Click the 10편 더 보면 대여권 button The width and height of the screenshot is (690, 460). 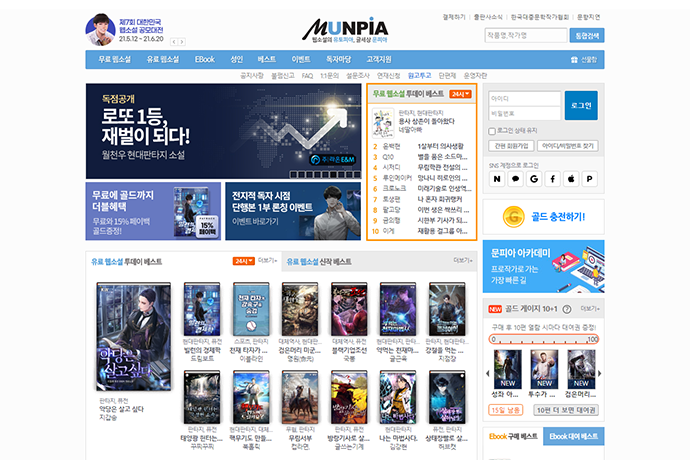pos(566,410)
